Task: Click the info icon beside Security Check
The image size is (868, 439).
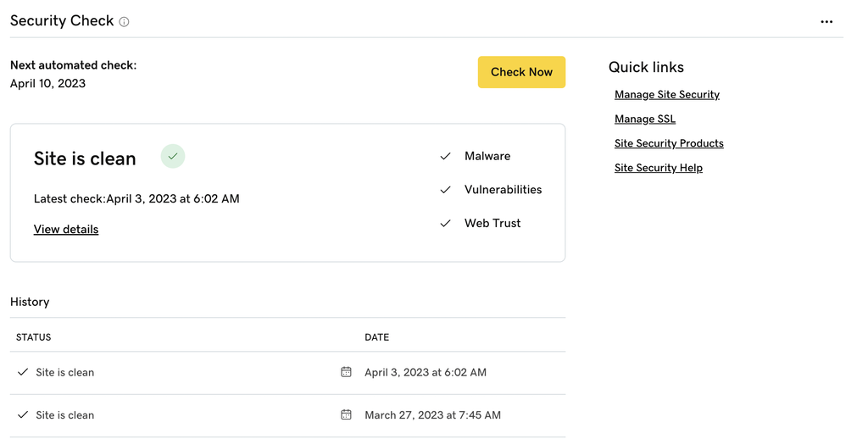Action: click(124, 22)
